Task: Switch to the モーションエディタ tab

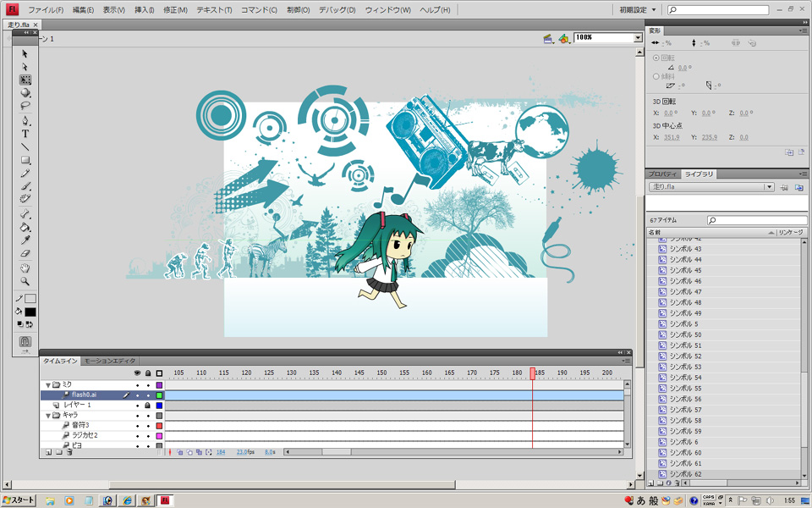Action: coord(109,362)
